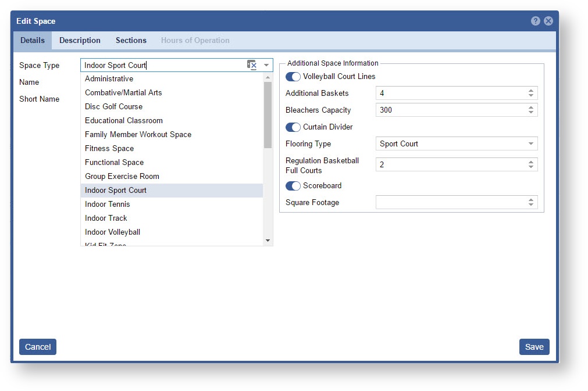Open the Flooring Type dropdown
588x391 pixels.
tap(530, 144)
